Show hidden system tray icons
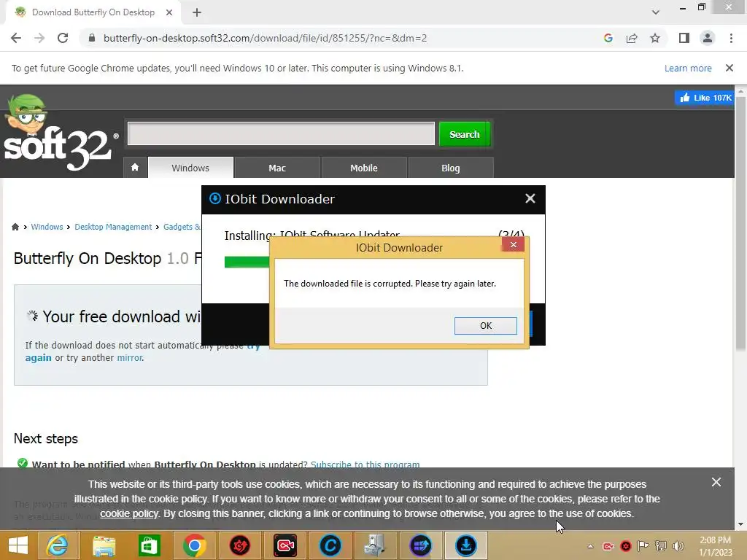 [590, 546]
